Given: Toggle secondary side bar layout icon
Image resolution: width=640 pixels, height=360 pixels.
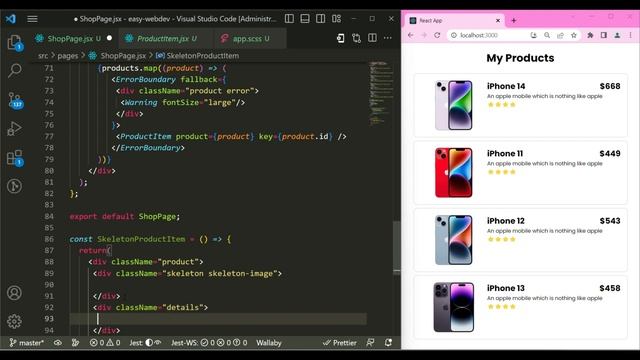Looking at the screenshot, I should click(x=320, y=19).
